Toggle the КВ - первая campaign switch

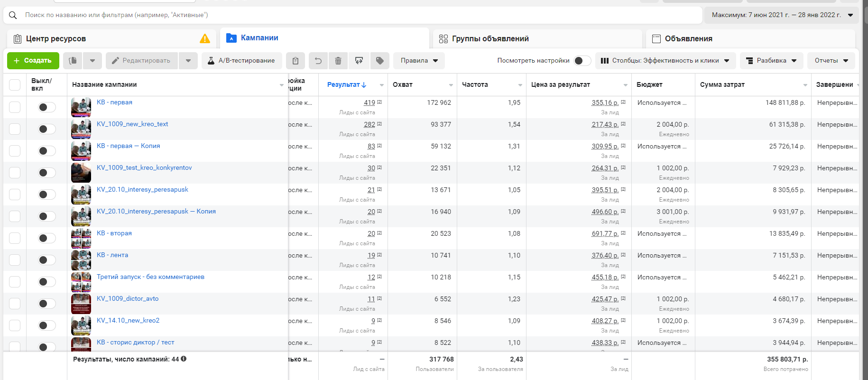point(47,107)
